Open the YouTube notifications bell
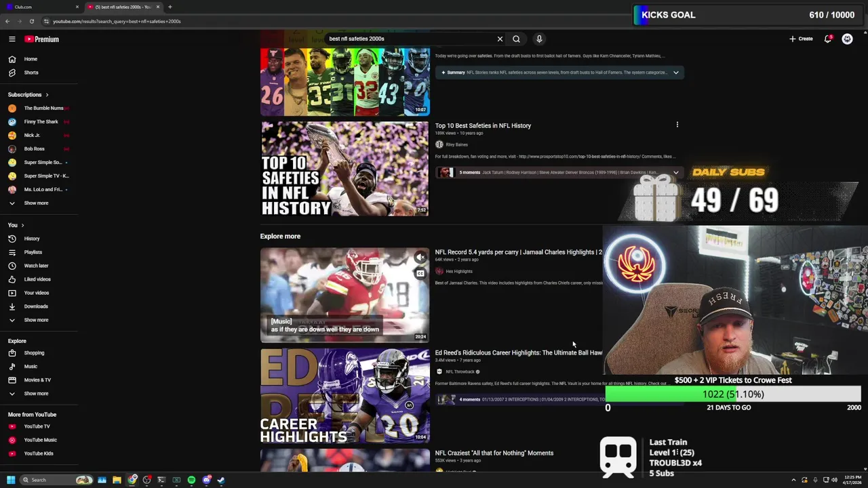Viewport: 868px width, 488px height. (x=828, y=39)
